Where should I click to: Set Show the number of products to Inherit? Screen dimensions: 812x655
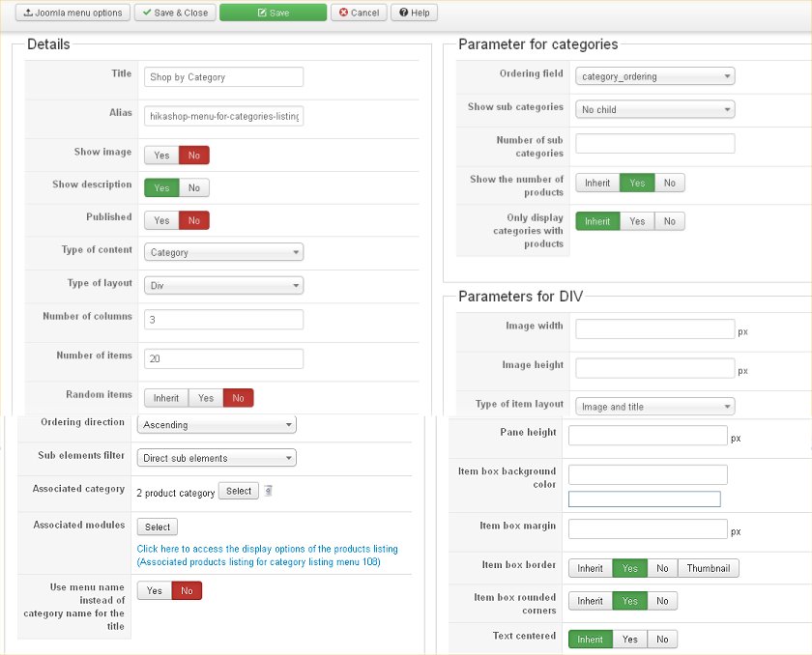click(597, 183)
